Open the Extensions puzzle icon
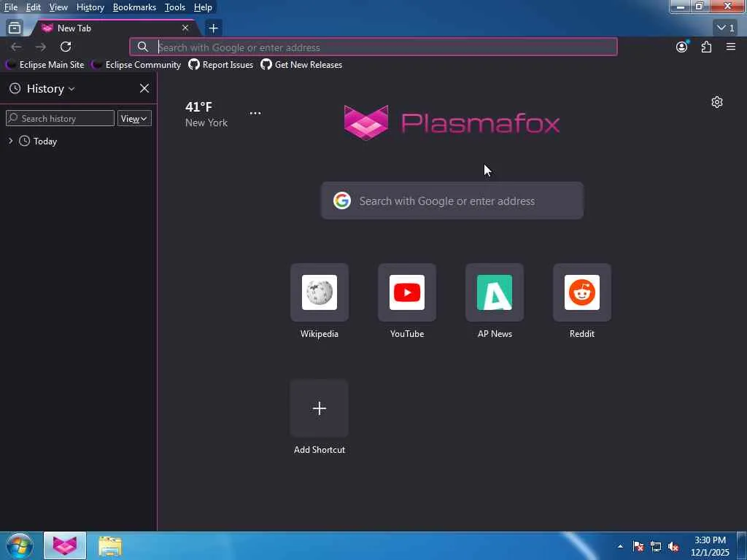Image resolution: width=747 pixels, height=560 pixels. [x=706, y=47]
